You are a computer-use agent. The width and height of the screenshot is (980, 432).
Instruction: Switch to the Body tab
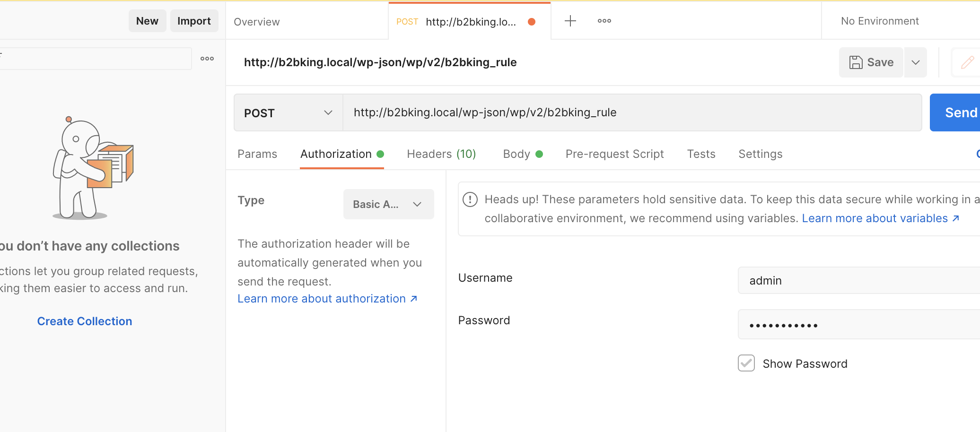(x=522, y=154)
